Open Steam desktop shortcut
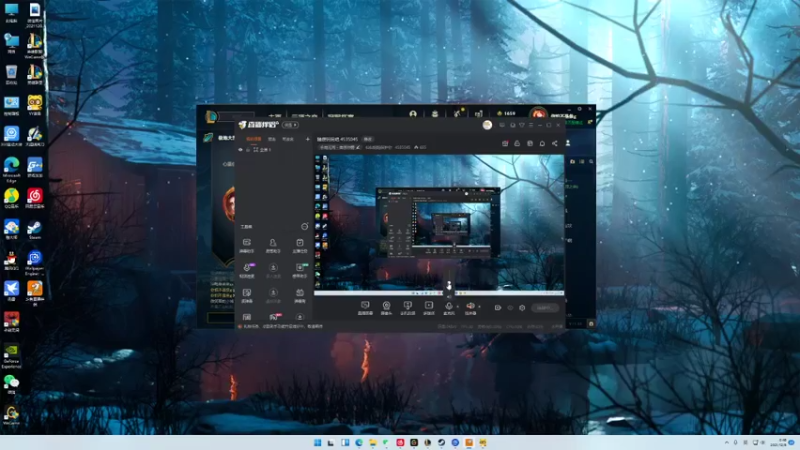This screenshot has width=800, height=450. 34,230
